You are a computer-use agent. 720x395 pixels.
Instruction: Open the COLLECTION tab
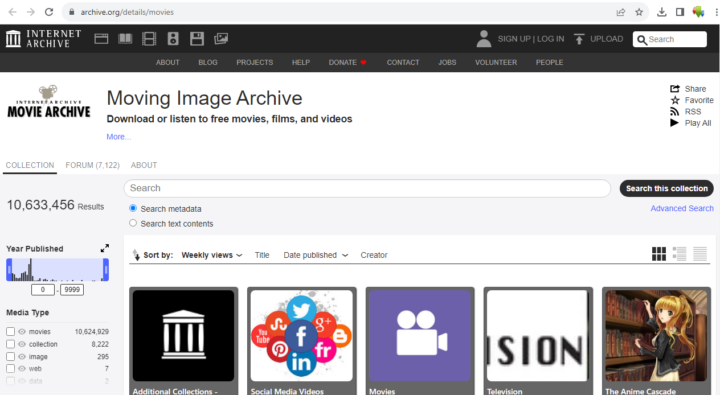(x=30, y=165)
